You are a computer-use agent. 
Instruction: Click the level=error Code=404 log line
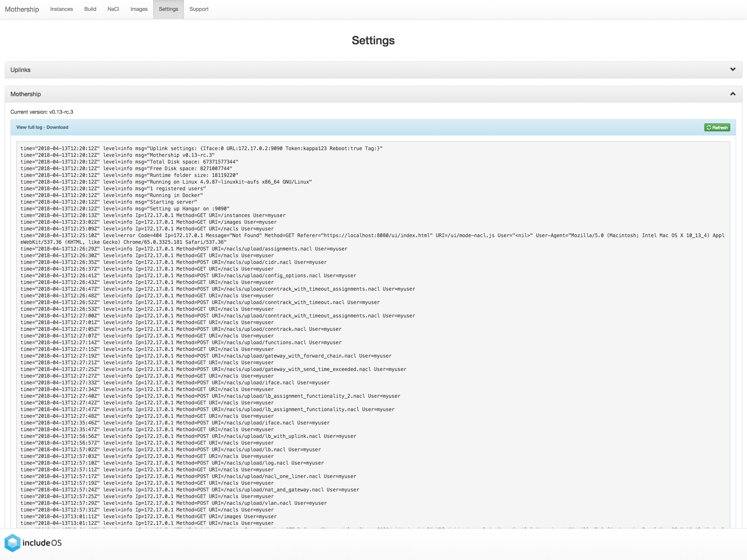tap(372, 239)
